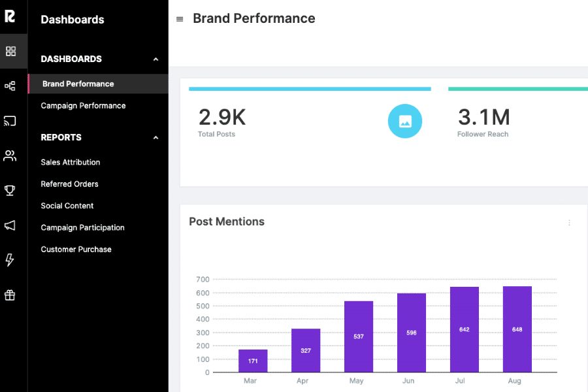
Task: Open the cast screen icon in the sidebar
Action: [x=10, y=121]
